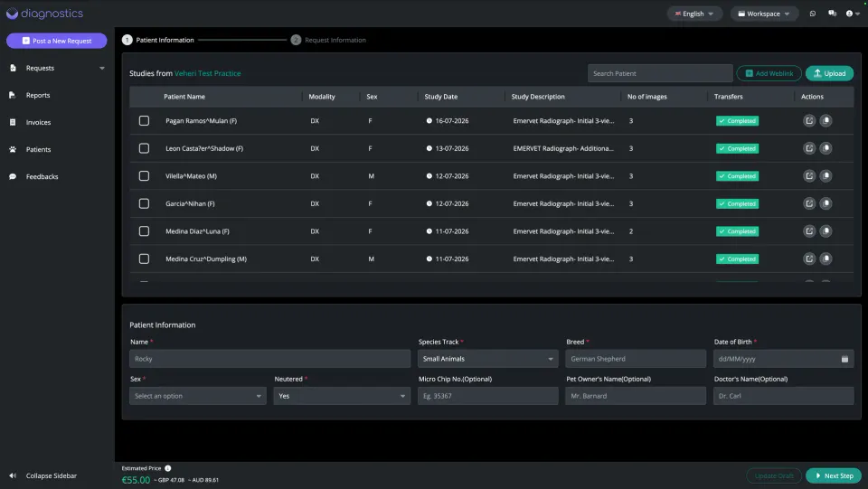Screen dimensions: 868x489
Task: Click Pet Owner's Name input field
Action: 636,396
